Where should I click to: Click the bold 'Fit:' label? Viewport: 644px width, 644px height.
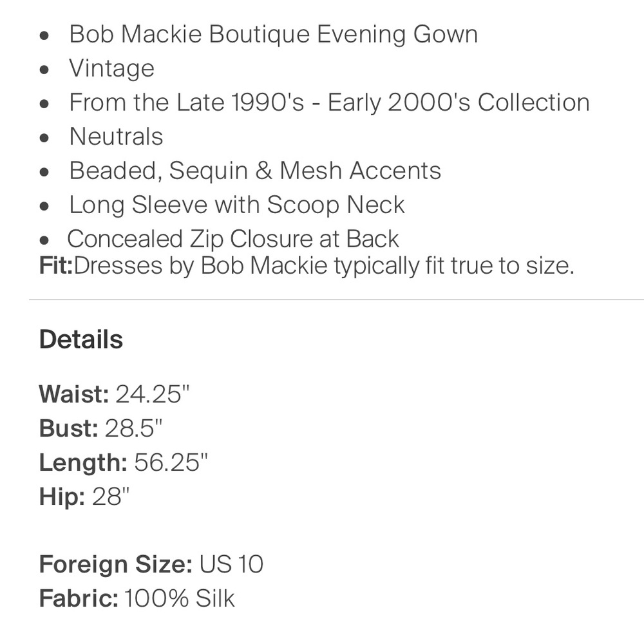tap(56, 266)
